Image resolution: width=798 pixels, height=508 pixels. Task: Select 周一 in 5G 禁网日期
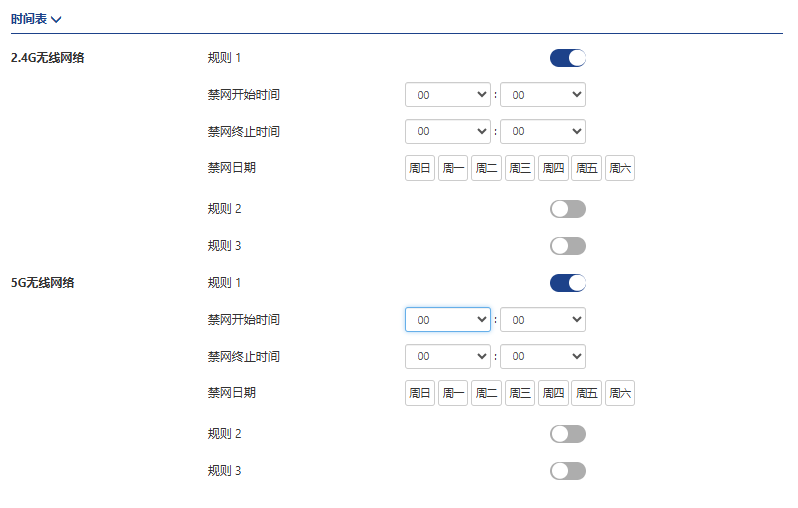click(x=453, y=393)
